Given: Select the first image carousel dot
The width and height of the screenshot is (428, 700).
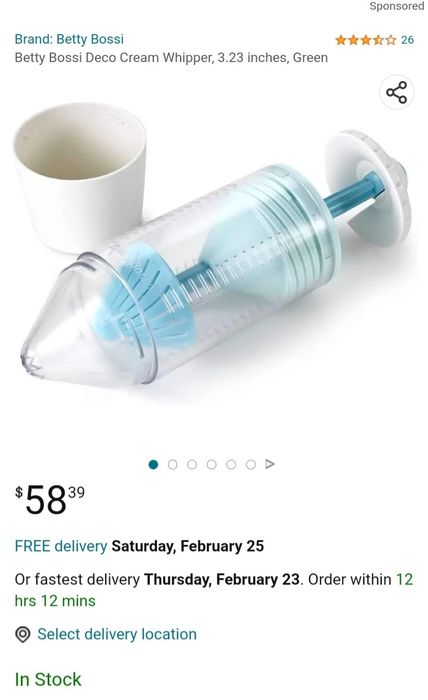Looking at the screenshot, I should pos(153,465).
